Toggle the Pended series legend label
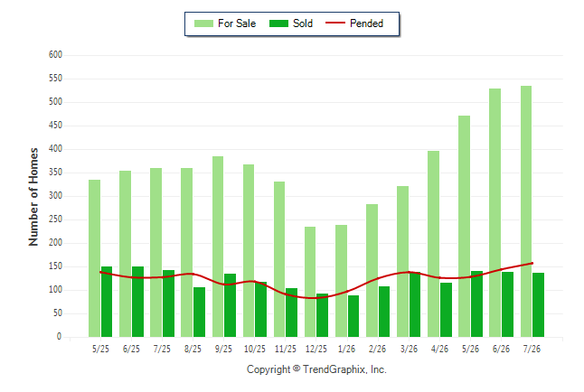Viewport: 584px width, 392px height. click(x=366, y=23)
